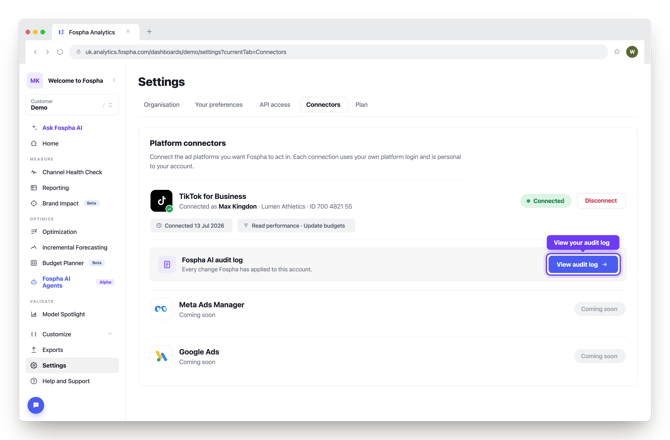670x440 pixels.
Task: Click the green Connected status badge
Action: 546,201
